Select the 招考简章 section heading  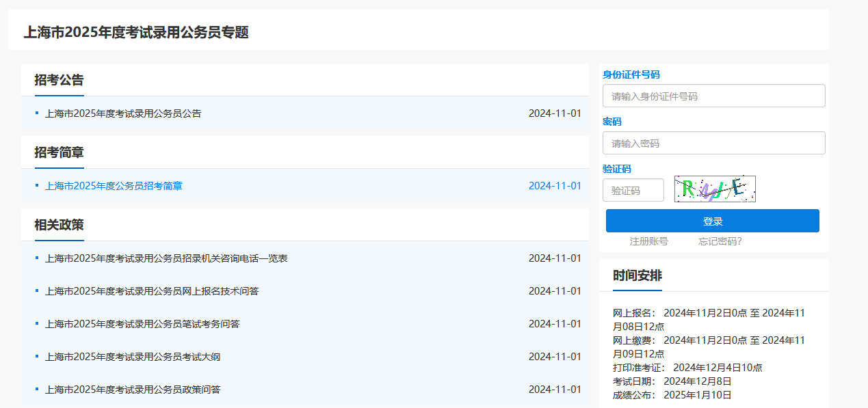60,152
